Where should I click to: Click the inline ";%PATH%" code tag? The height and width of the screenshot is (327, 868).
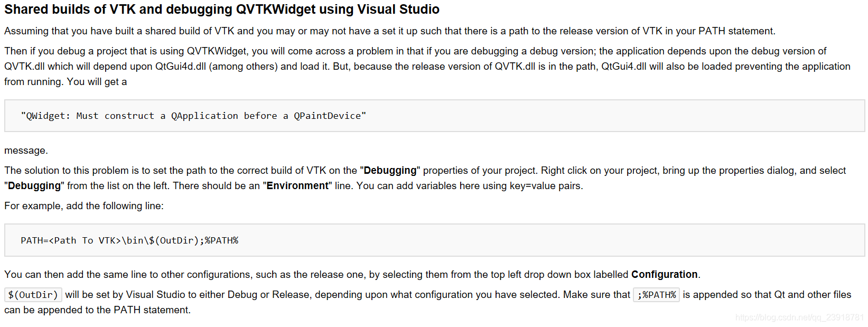[656, 295]
